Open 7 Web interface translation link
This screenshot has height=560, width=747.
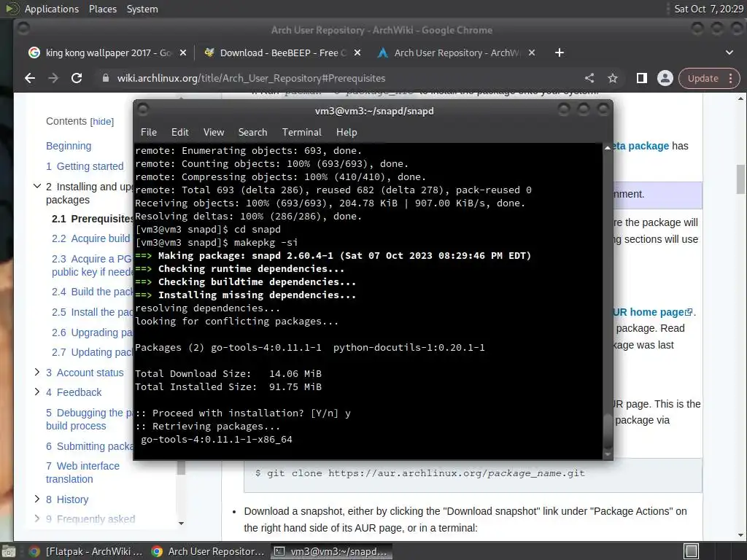pyautogui.click(x=83, y=472)
